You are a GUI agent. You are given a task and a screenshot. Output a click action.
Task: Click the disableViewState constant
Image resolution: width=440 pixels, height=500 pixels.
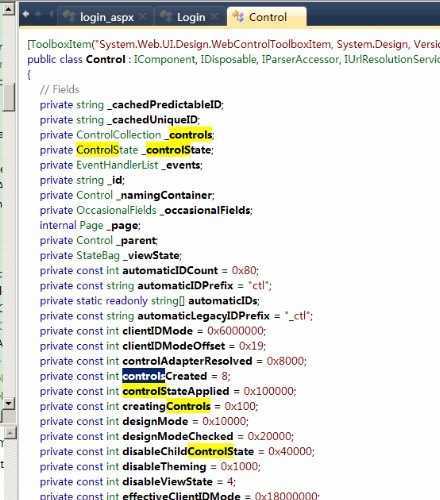[x=167, y=482]
